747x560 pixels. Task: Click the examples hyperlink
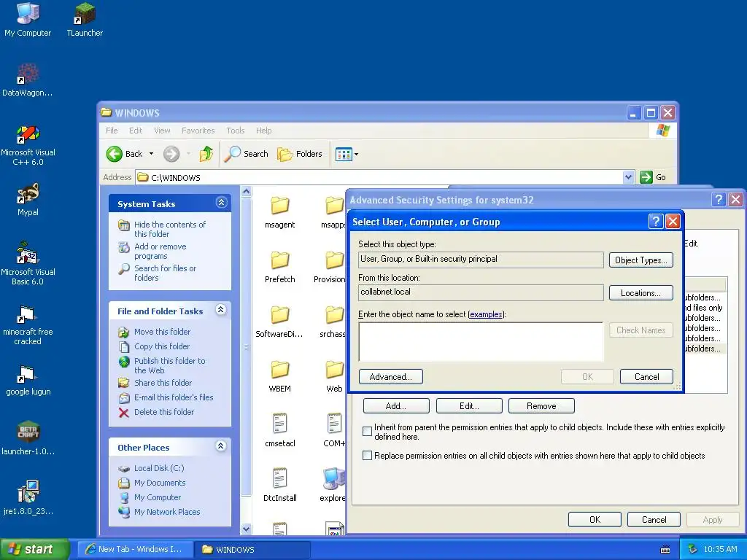click(x=486, y=314)
